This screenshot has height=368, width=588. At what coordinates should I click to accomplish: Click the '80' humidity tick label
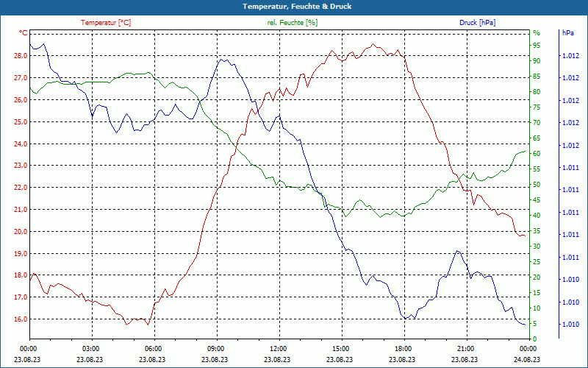(x=537, y=92)
